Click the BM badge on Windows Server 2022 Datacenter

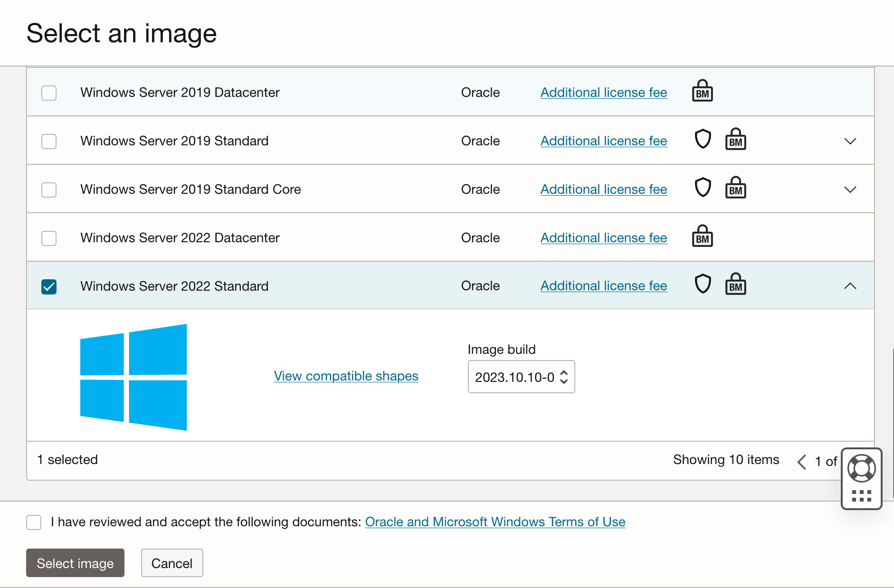[702, 236]
